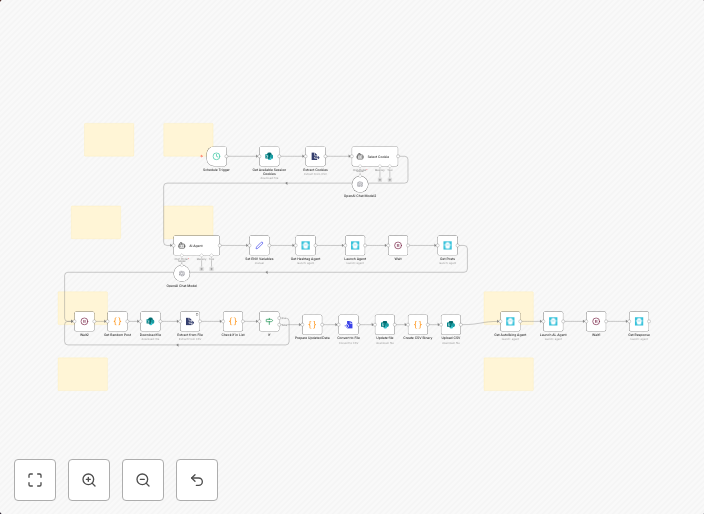Image resolution: width=704 pixels, height=514 pixels.
Task: Open the Get Response node
Action: pyautogui.click(x=639, y=321)
